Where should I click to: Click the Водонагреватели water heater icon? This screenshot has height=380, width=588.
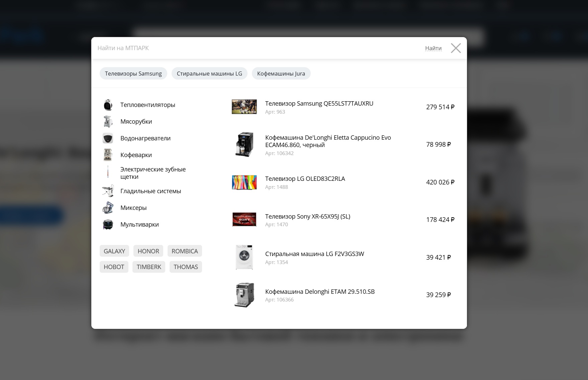tap(108, 138)
